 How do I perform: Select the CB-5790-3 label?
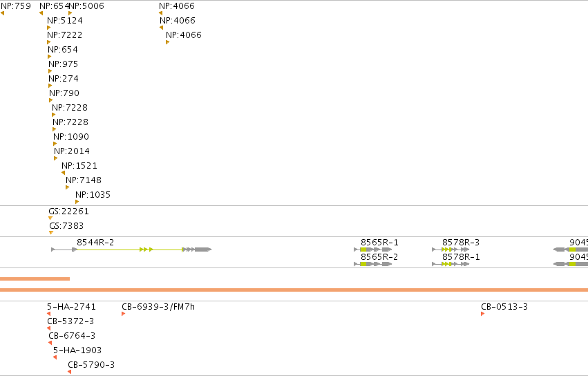click(x=91, y=365)
